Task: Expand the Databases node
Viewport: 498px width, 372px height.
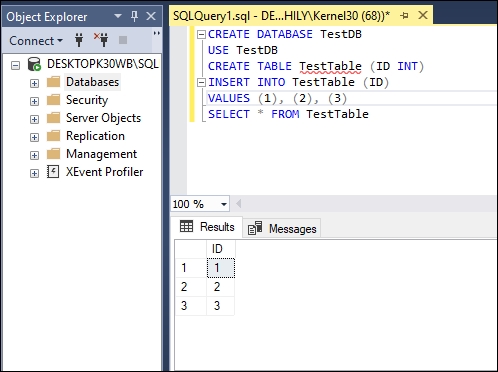Action: click(34, 83)
